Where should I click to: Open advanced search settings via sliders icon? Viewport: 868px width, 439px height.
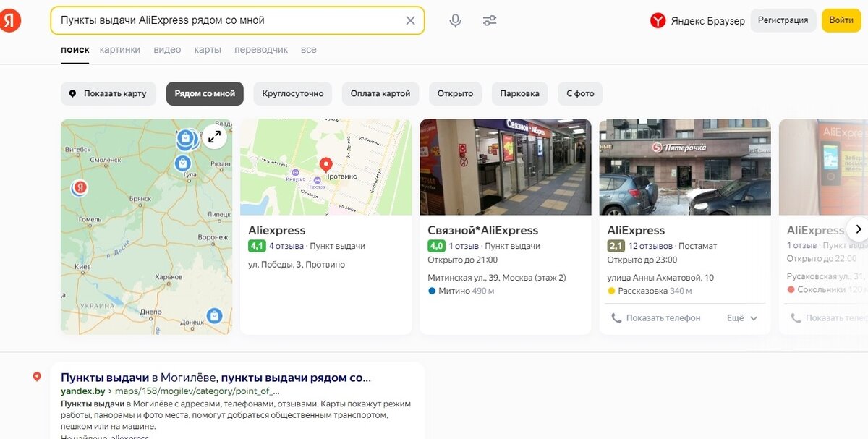point(490,20)
